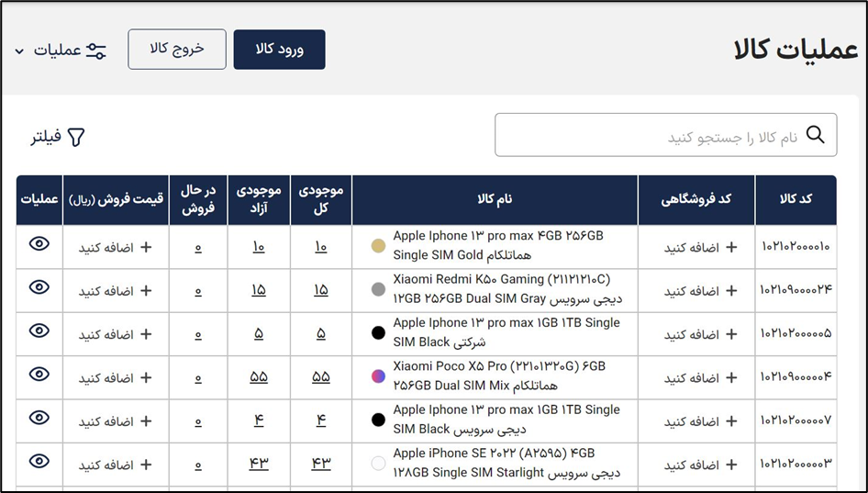Click the موجودی کل column header

(x=321, y=199)
